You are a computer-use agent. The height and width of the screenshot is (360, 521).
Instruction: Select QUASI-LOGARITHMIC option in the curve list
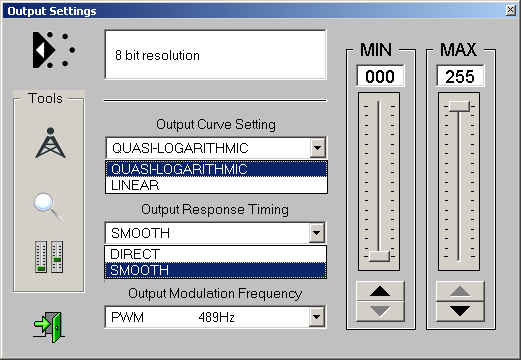point(216,169)
